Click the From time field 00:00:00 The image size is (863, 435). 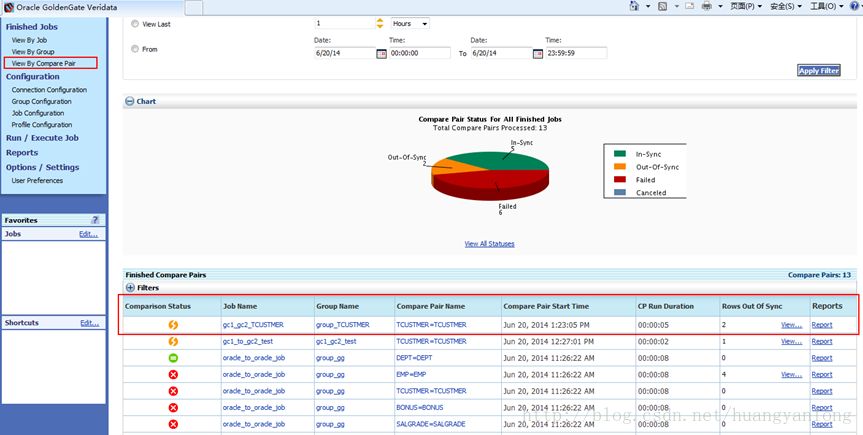tap(420, 53)
